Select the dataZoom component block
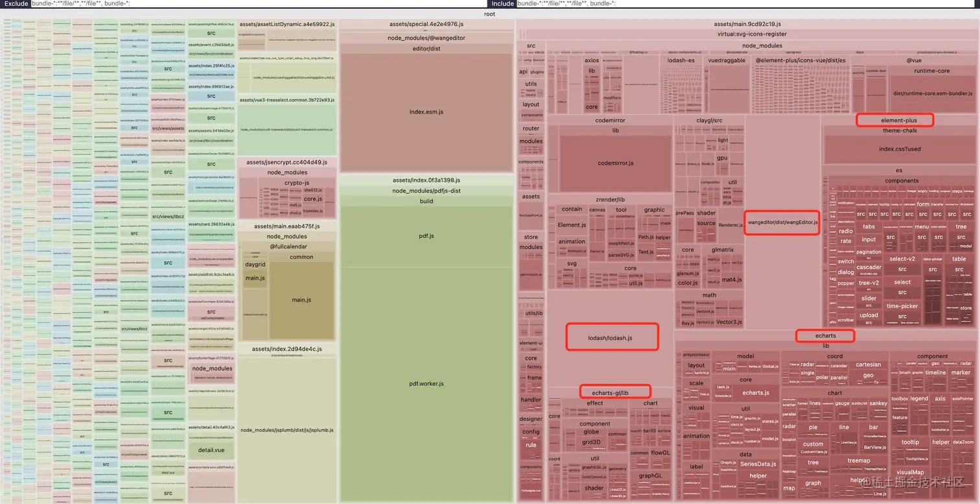The width and height of the screenshot is (980, 504). pos(963,442)
